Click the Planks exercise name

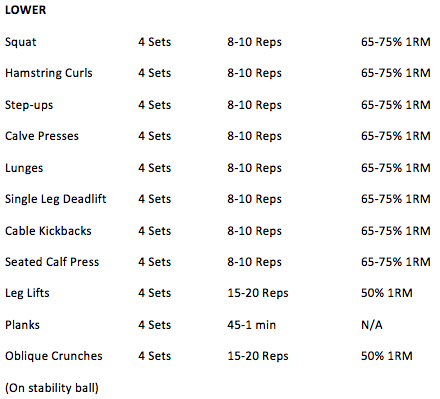click(22, 325)
